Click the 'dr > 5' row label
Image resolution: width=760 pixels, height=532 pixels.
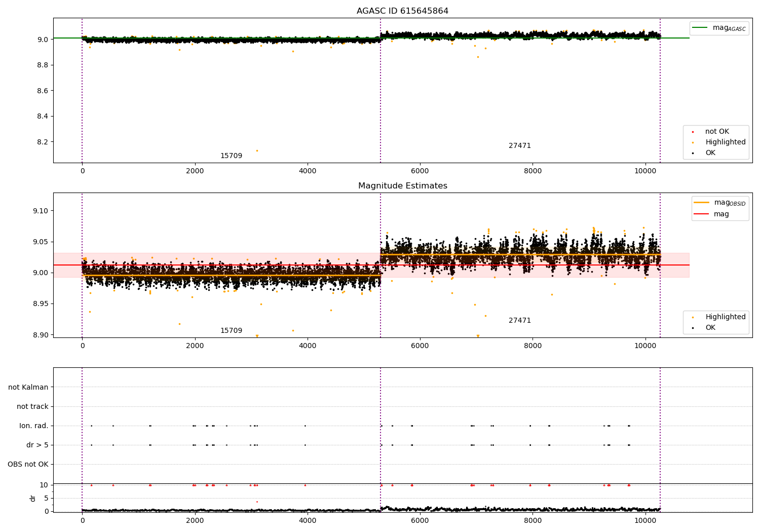[37, 445]
